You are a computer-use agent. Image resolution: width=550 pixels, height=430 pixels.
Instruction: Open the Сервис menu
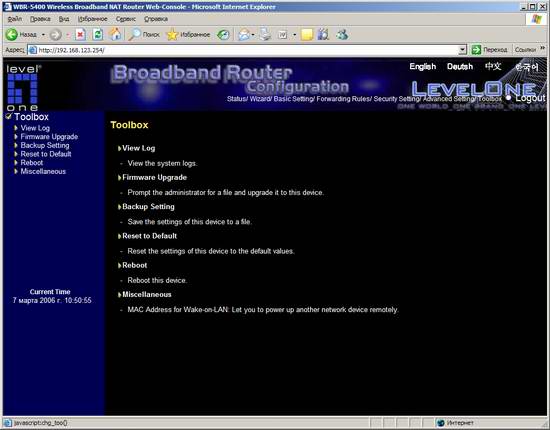click(x=126, y=19)
